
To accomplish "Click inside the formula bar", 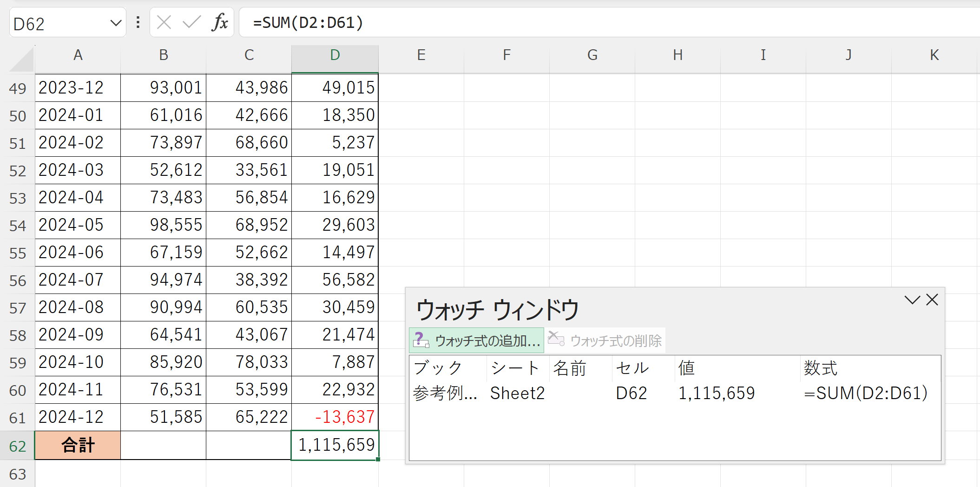I will pos(418,22).
